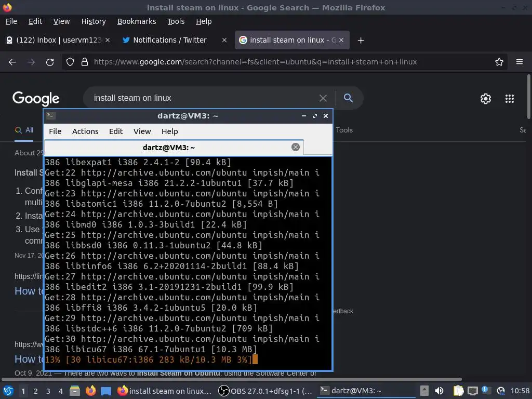Open the volume control speaker icon
Viewport: 532px width, 399px height.
click(x=439, y=391)
